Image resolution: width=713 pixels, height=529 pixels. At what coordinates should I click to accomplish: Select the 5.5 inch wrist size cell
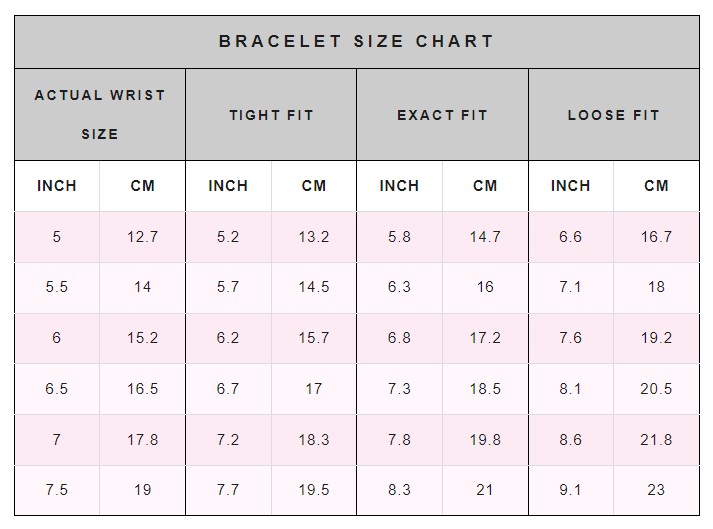coord(57,287)
